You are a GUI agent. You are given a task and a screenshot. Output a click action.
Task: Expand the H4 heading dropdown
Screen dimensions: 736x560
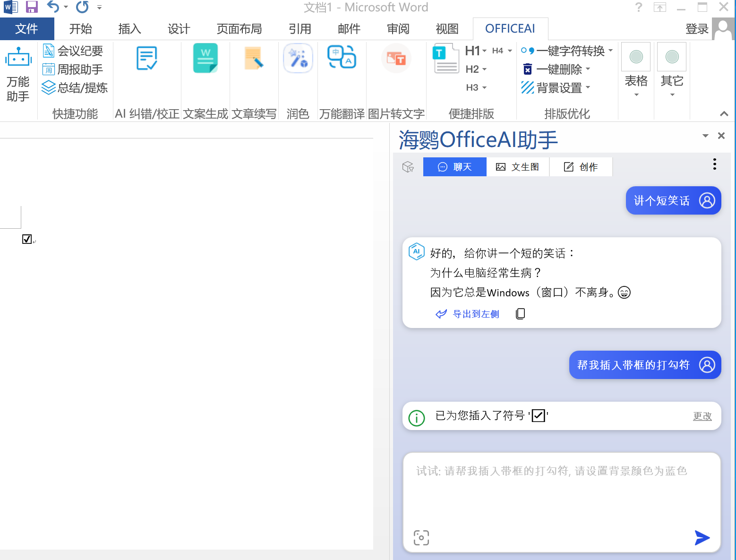pyautogui.click(x=510, y=51)
